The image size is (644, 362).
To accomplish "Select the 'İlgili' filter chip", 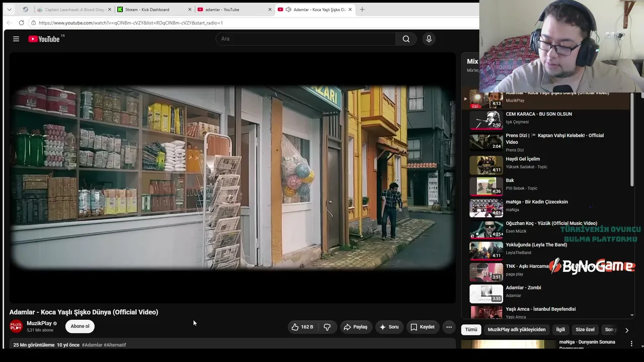I will tap(560, 329).
